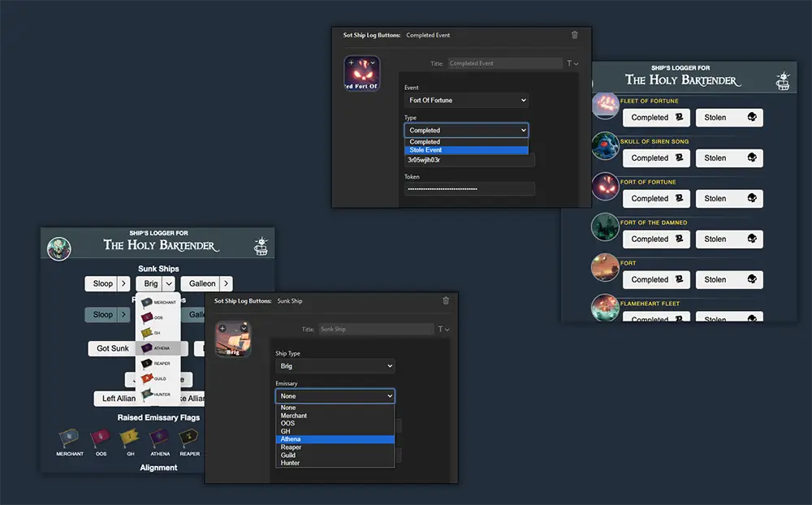
Task: Click the treasure chest icon in right logger header
Action: click(x=783, y=81)
